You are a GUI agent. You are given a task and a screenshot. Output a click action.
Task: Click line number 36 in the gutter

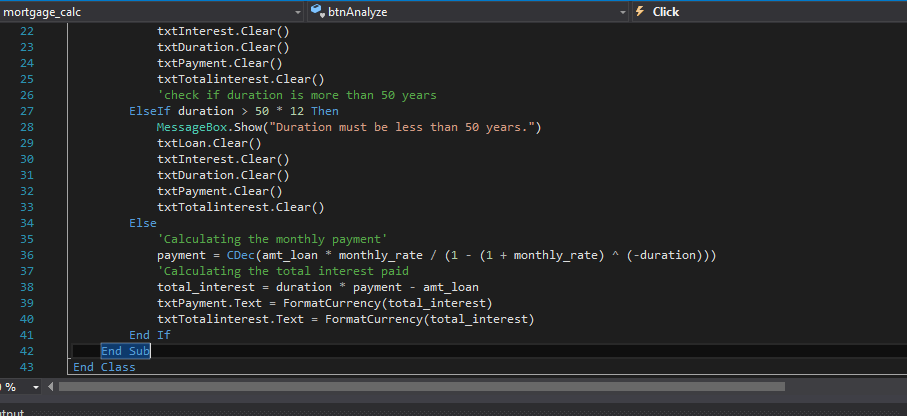pyautogui.click(x=27, y=255)
